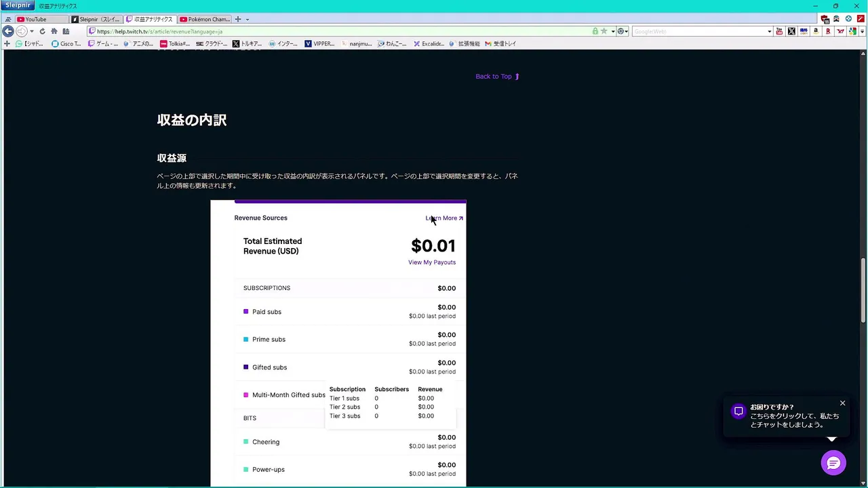This screenshot has height=488, width=868.
Task: Close the お困りですか chat prompt
Action: pyautogui.click(x=842, y=403)
